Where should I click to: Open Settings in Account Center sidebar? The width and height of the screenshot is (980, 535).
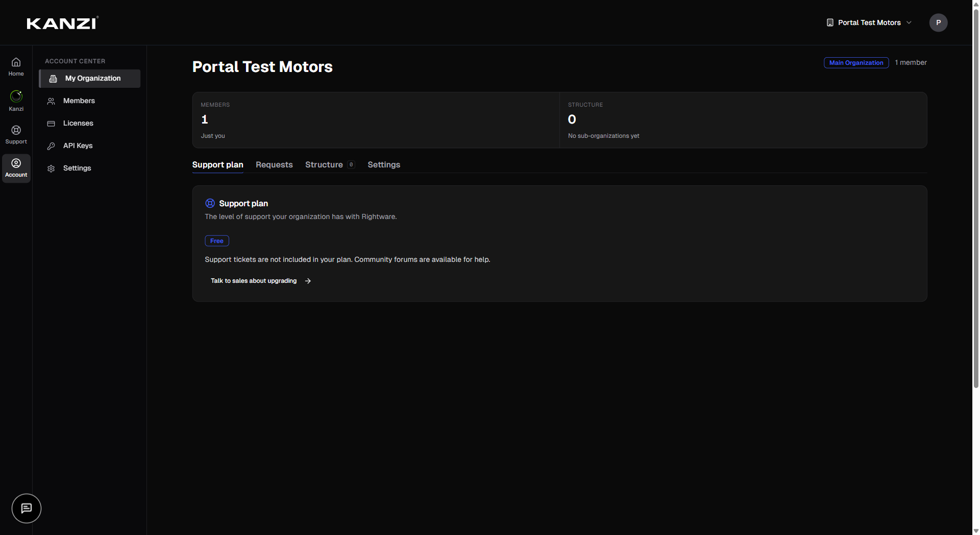click(x=89, y=168)
